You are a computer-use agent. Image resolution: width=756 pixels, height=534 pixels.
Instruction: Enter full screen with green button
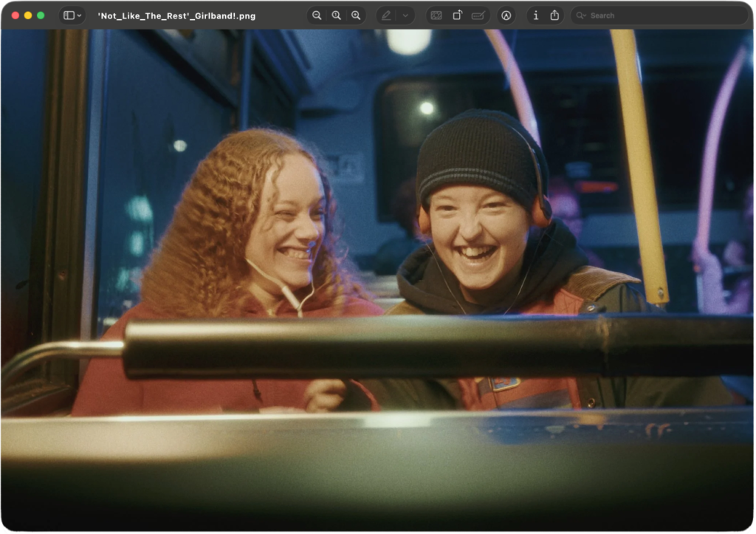(41, 16)
